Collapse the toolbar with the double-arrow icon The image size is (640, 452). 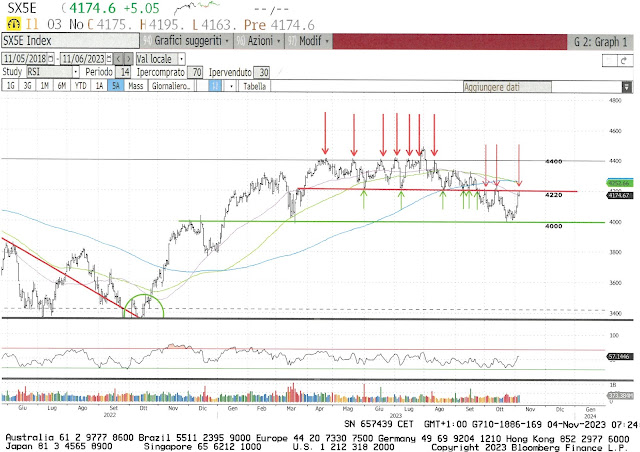click(627, 87)
